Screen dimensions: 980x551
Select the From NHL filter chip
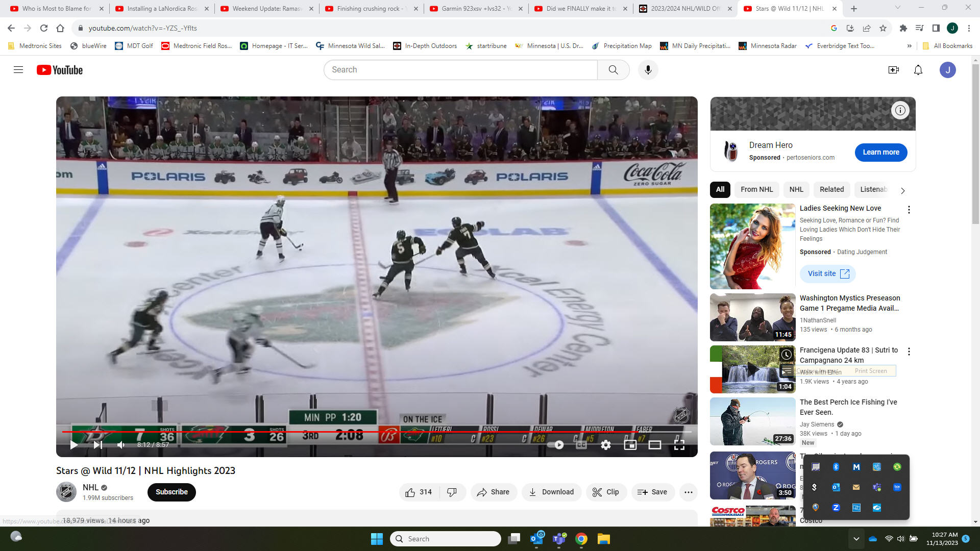[757, 190]
